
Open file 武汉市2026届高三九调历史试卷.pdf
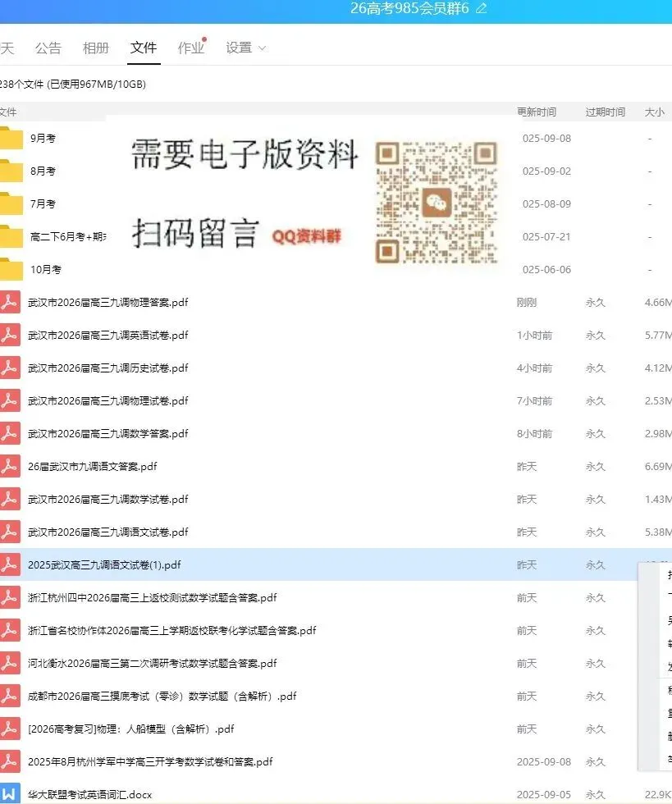(x=107, y=368)
